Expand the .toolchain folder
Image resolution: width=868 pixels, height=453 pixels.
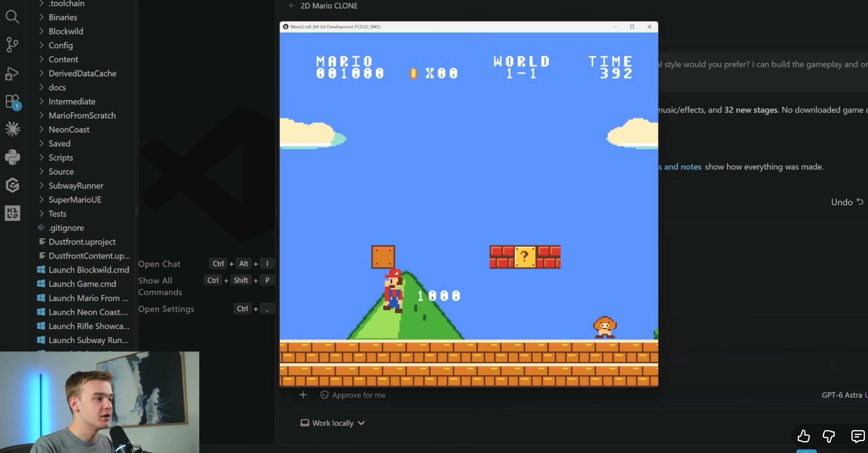pyautogui.click(x=41, y=3)
